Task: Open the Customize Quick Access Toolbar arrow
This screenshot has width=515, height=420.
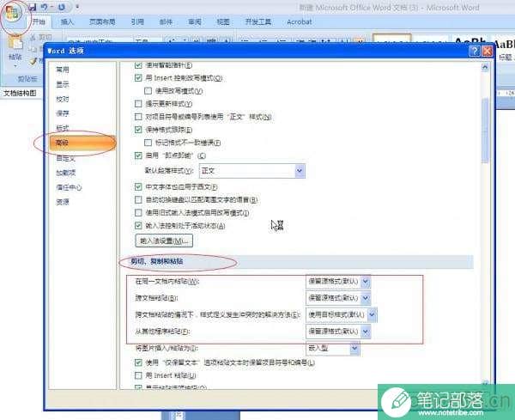Action: pos(77,7)
